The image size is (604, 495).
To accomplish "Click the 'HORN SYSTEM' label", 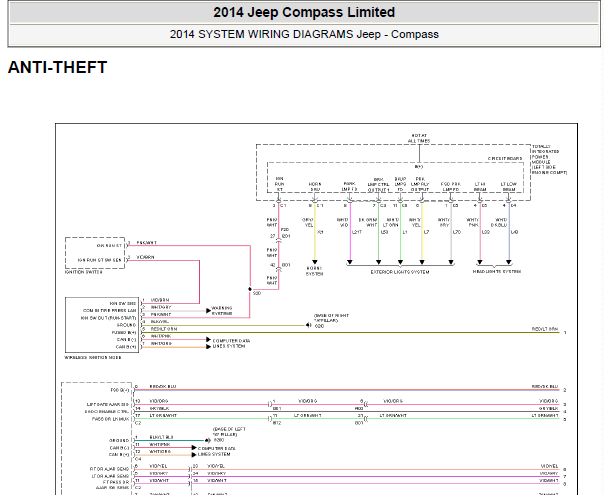I will [314, 271].
